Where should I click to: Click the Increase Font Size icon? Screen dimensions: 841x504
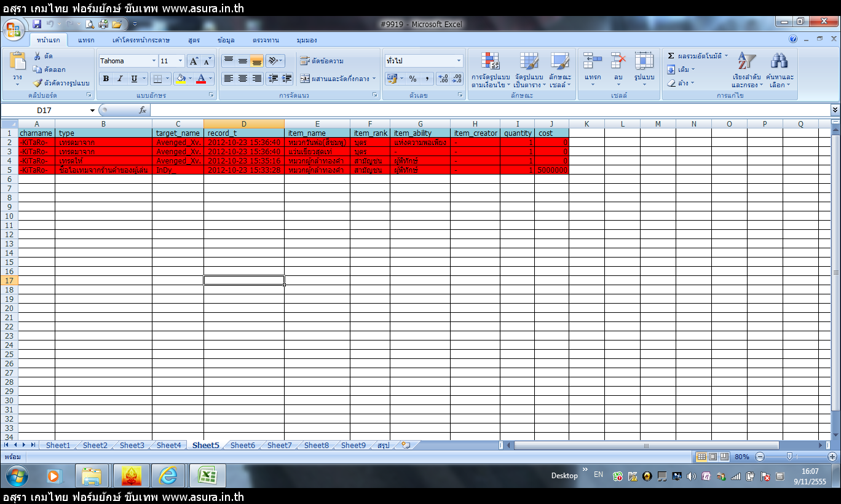click(x=194, y=61)
